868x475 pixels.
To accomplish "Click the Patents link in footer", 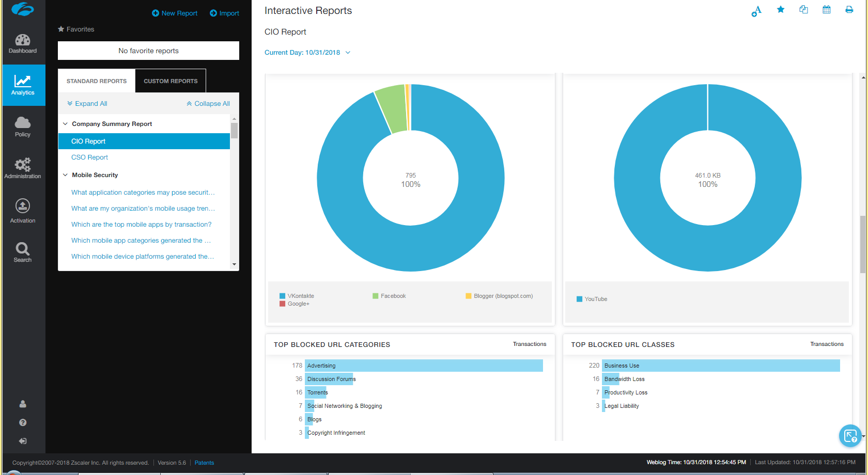I will [204, 463].
